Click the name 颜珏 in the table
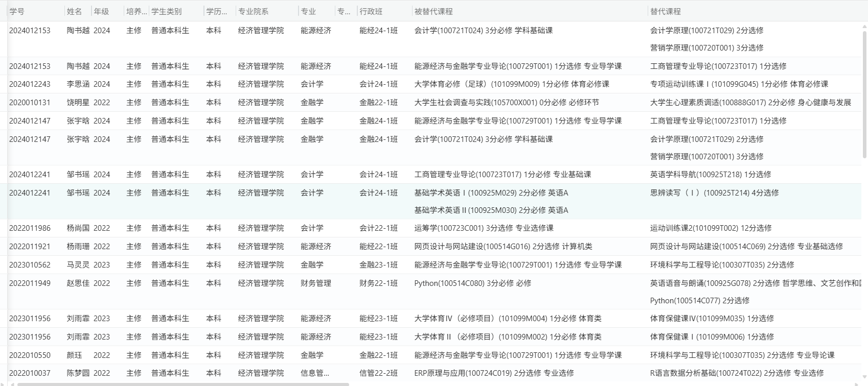The width and height of the screenshot is (868, 386). 74,355
